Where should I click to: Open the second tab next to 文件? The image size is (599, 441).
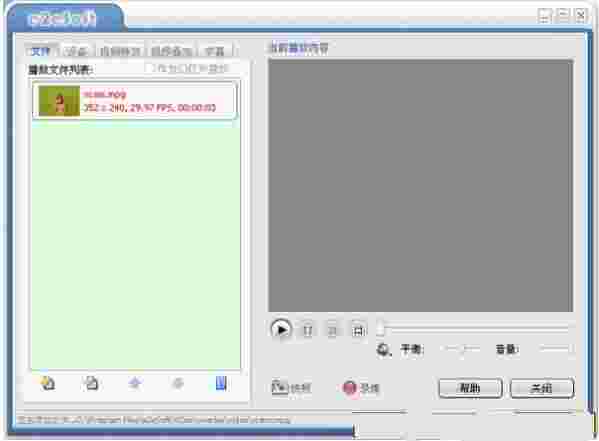[76, 51]
